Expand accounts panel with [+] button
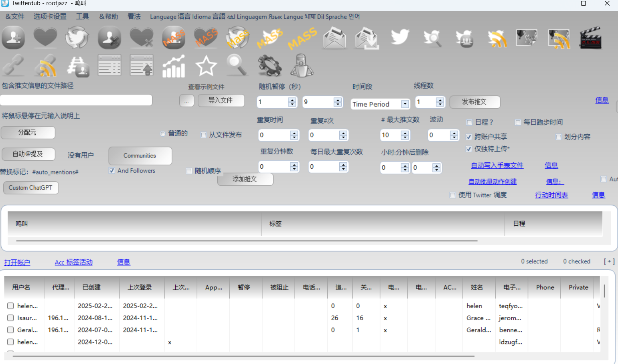Image resolution: width=618 pixels, height=364 pixels. click(x=609, y=261)
